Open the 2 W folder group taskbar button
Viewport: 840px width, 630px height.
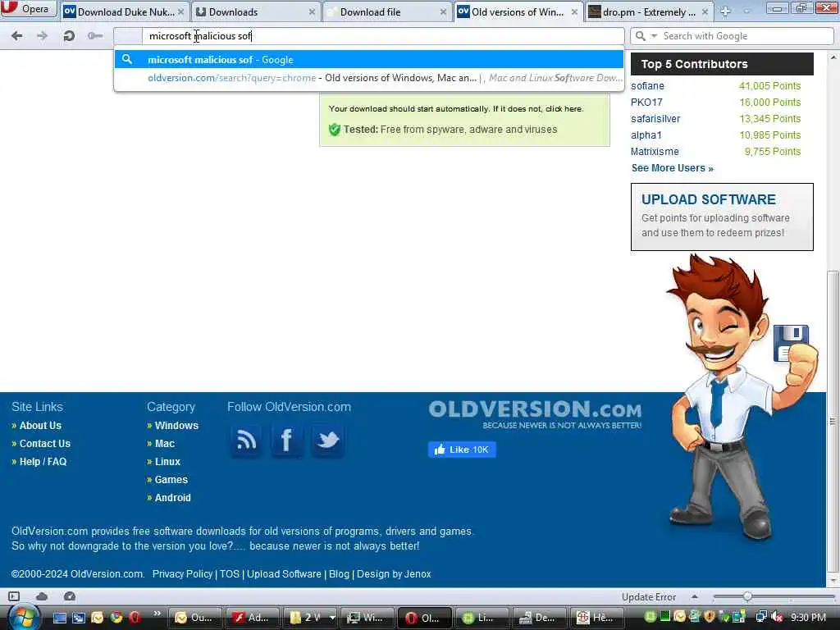(x=312, y=618)
